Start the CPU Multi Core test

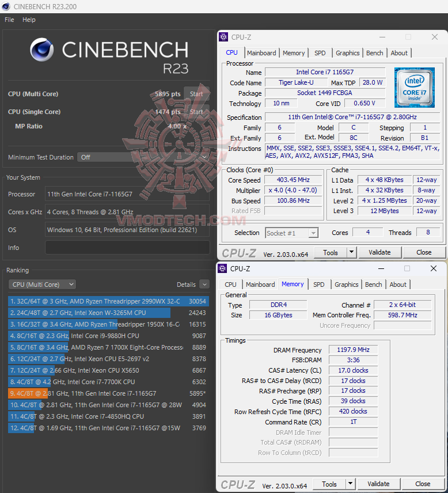tap(196, 94)
